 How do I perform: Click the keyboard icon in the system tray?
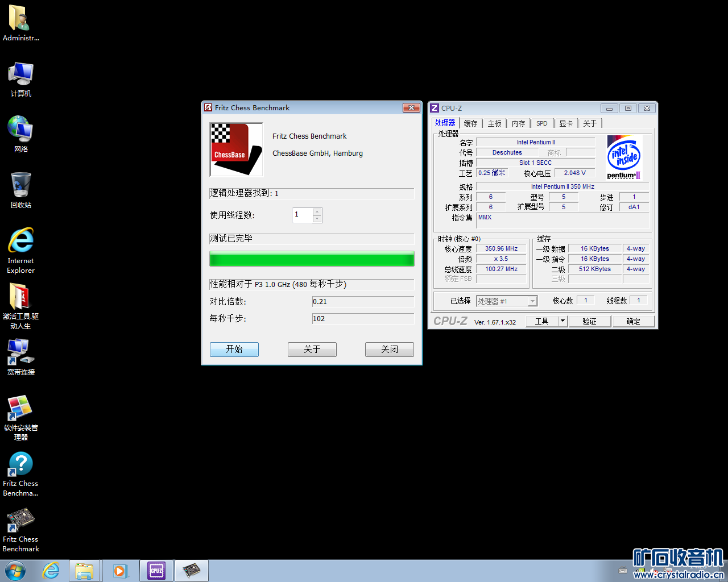pyautogui.click(x=623, y=571)
